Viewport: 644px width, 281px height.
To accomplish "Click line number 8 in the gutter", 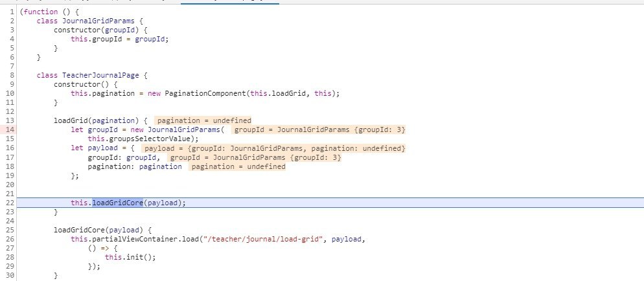I will 12,75.
